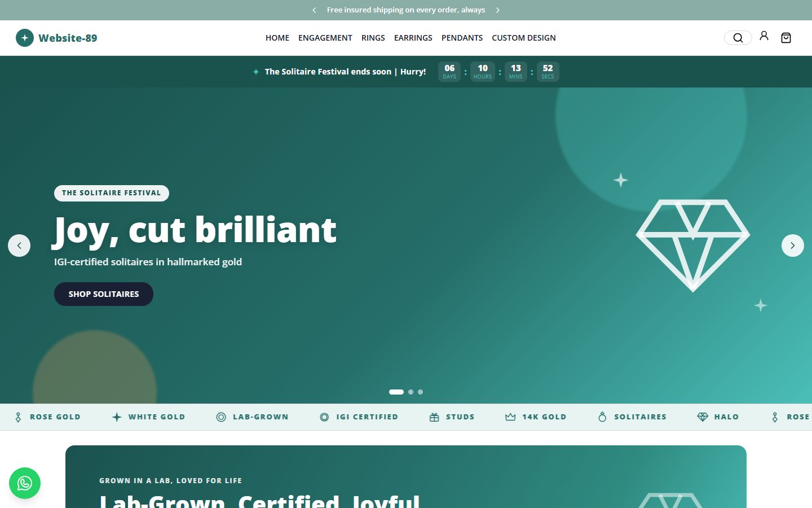Click the Solitaire Festival ends soon text

click(x=345, y=72)
